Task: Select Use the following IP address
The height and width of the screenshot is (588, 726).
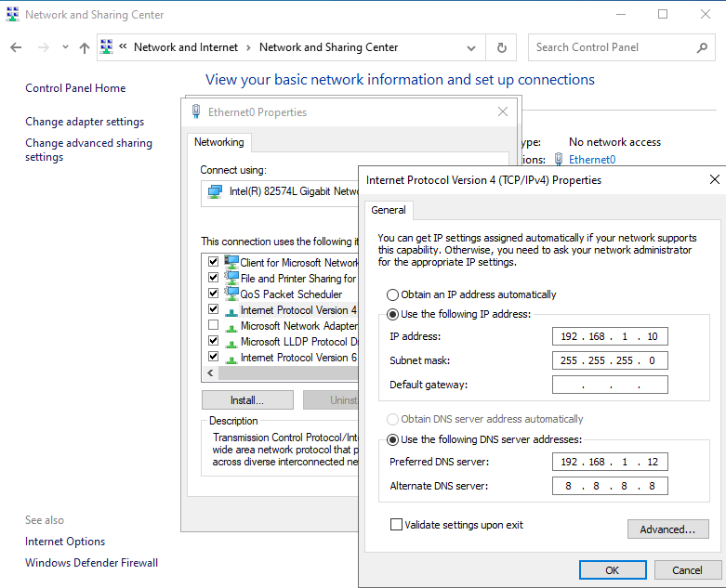Action: (x=392, y=315)
